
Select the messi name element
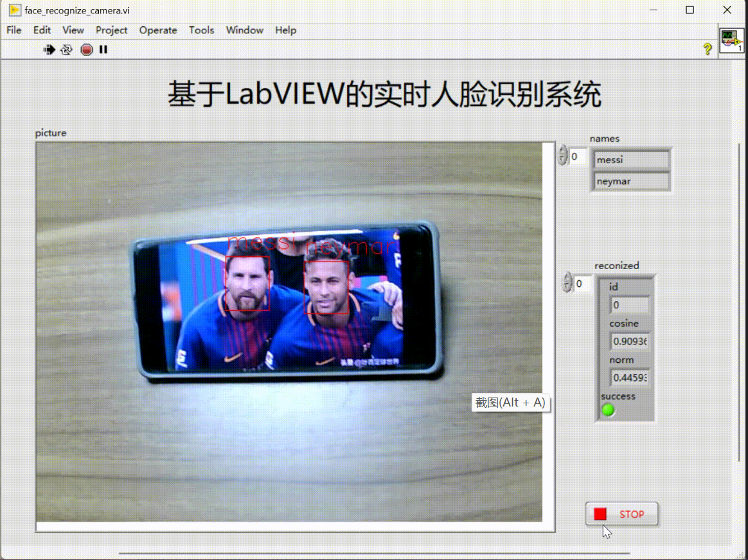coord(630,159)
